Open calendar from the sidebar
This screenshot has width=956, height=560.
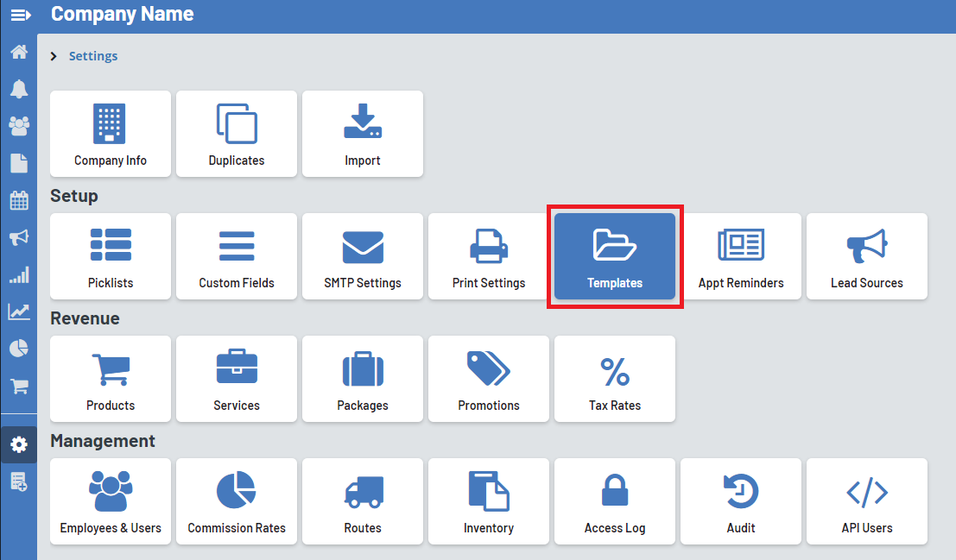(18, 201)
